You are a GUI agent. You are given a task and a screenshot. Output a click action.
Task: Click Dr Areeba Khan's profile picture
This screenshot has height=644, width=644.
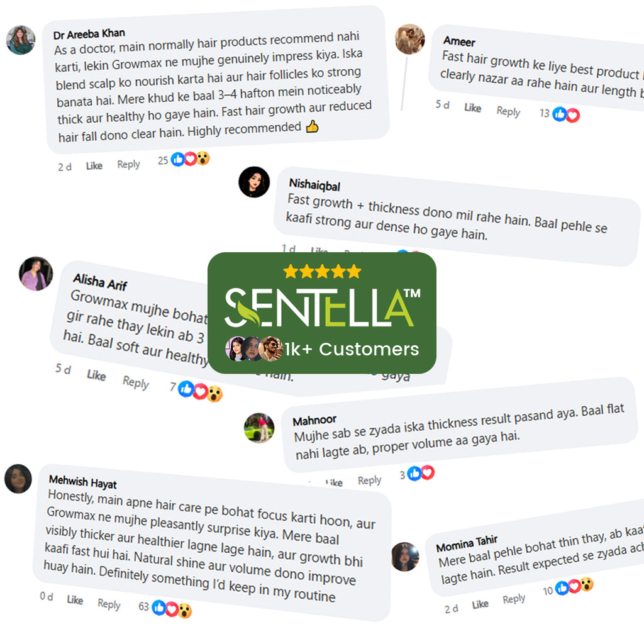click(21, 40)
